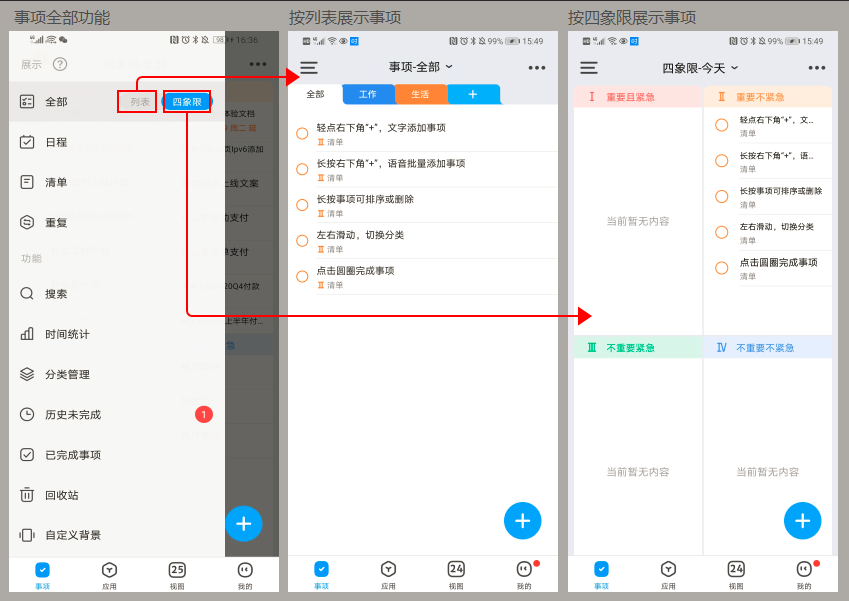Complete the first task in 重要不紧急 quadrant
The image size is (849, 601).
[x=721, y=125]
